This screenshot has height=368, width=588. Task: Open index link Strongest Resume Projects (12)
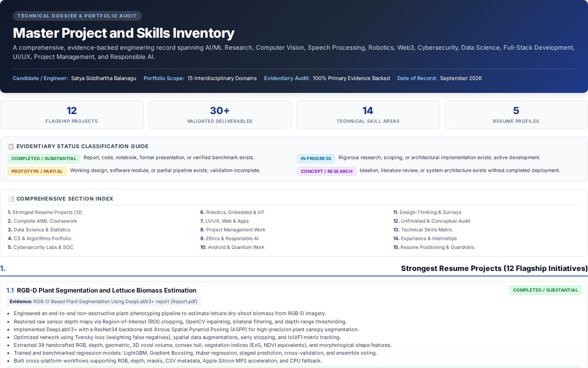click(x=45, y=212)
